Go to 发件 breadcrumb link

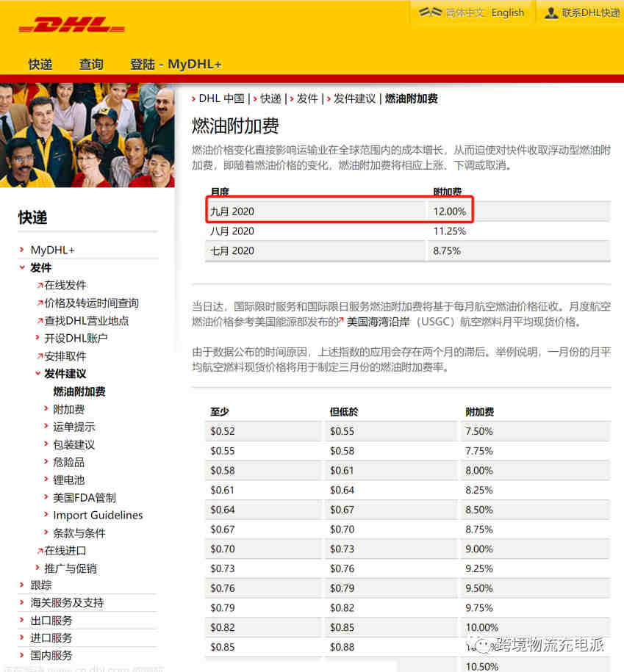(x=307, y=98)
